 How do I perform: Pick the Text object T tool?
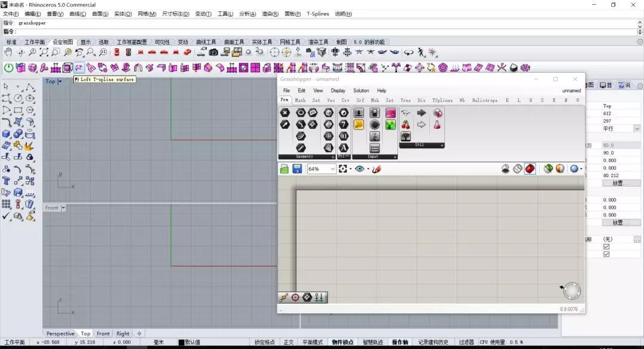click(x=6, y=181)
